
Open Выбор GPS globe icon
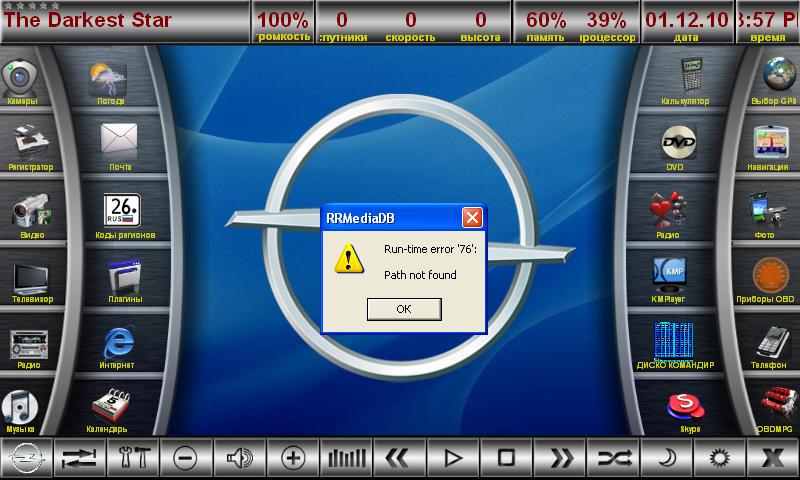(780, 74)
